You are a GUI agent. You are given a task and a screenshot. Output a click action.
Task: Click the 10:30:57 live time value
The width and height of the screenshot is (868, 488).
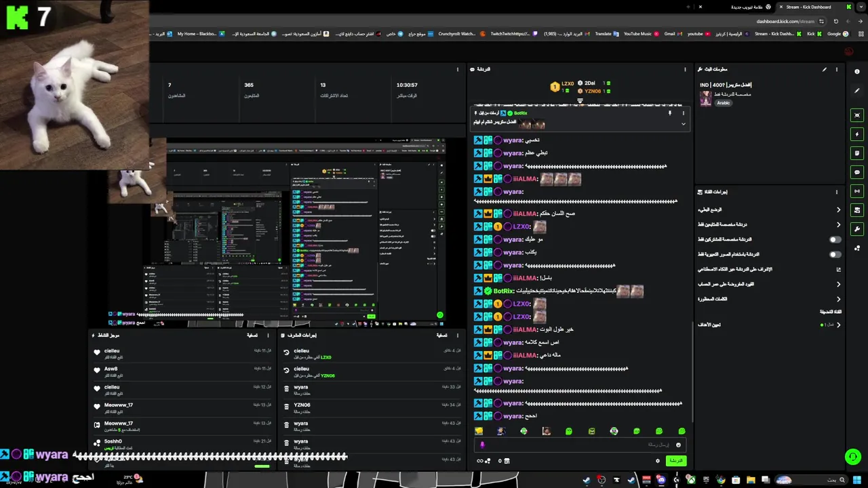(407, 85)
